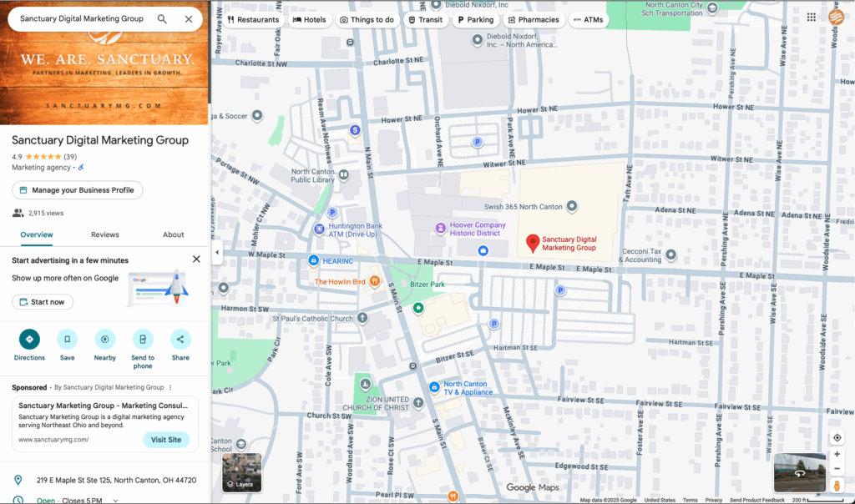Click the Diebold Nixdorf North America marker
This screenshot has height=504, width=855.
coord(477,39)
